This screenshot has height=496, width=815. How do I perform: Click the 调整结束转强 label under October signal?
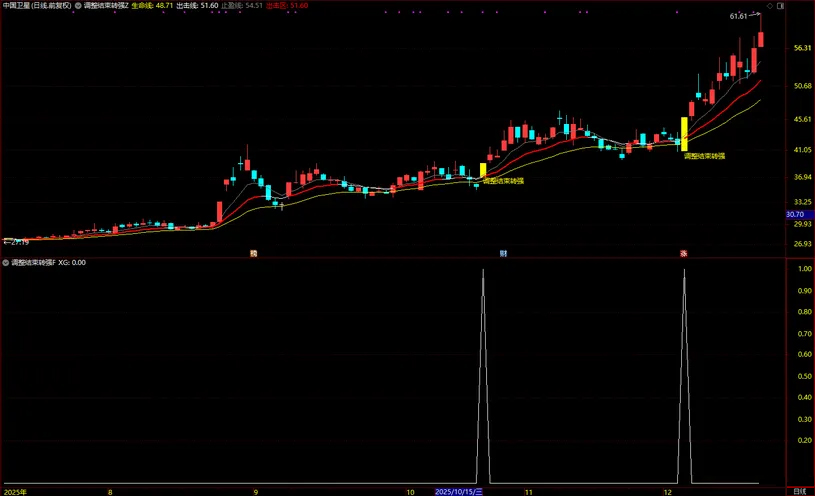point(503,181)
